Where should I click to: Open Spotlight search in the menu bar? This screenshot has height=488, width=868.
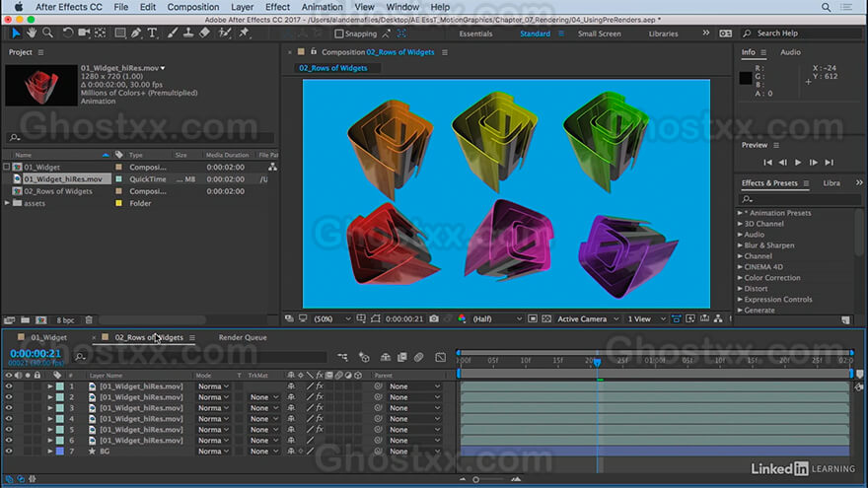[x=826, y=7]
